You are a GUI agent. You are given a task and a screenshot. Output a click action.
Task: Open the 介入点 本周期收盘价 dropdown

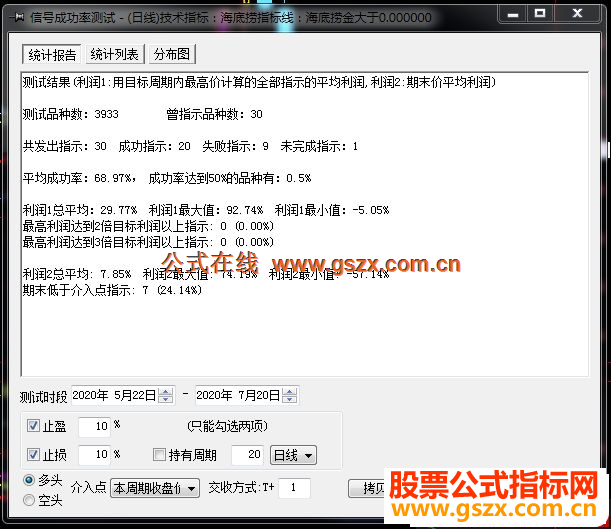tap(155, 488)
